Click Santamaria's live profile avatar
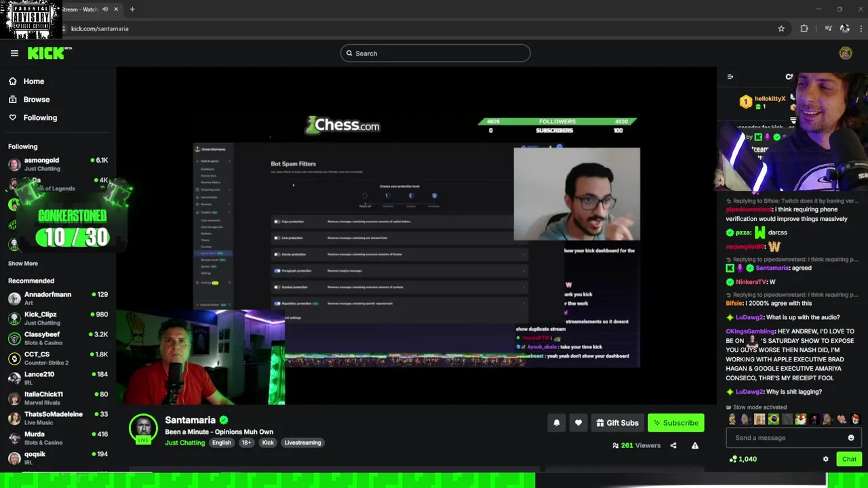Viewport: 868px width, 488px height. [x=143, y=429]
